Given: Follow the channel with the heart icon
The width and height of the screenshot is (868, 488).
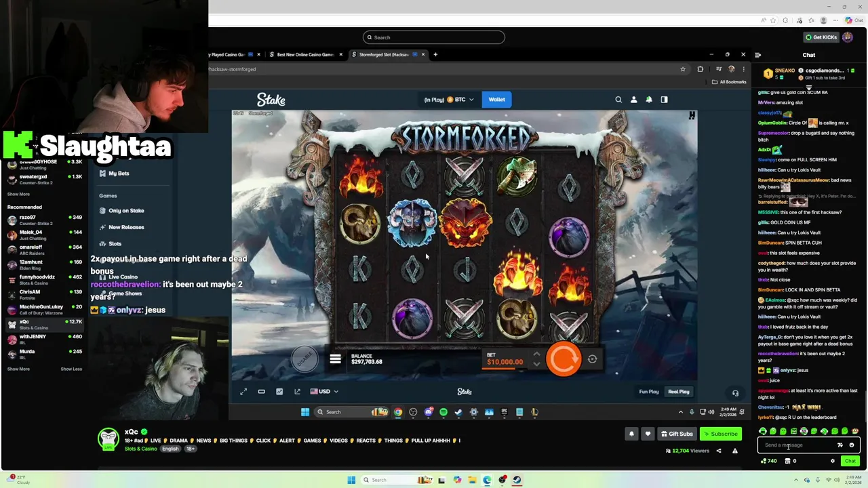Looking at the screenshot, I should (648, 434).
